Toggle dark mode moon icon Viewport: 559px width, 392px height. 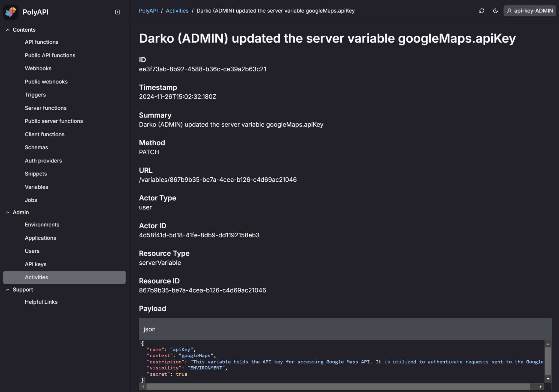click(495, 11)
